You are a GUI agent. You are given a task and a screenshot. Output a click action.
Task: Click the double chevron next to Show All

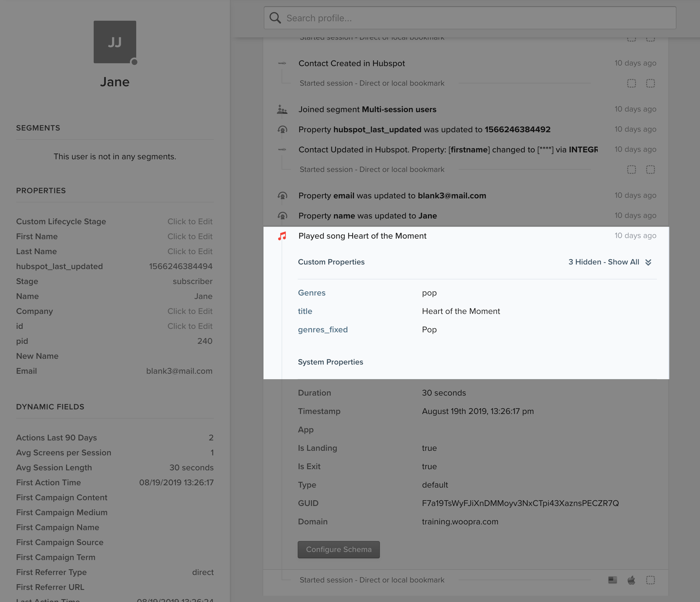pyautogui.click(x=648, y=262)
